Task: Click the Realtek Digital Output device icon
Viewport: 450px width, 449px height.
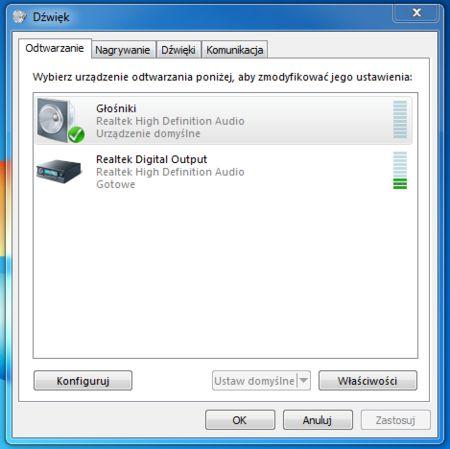Action: click(59, 171)
